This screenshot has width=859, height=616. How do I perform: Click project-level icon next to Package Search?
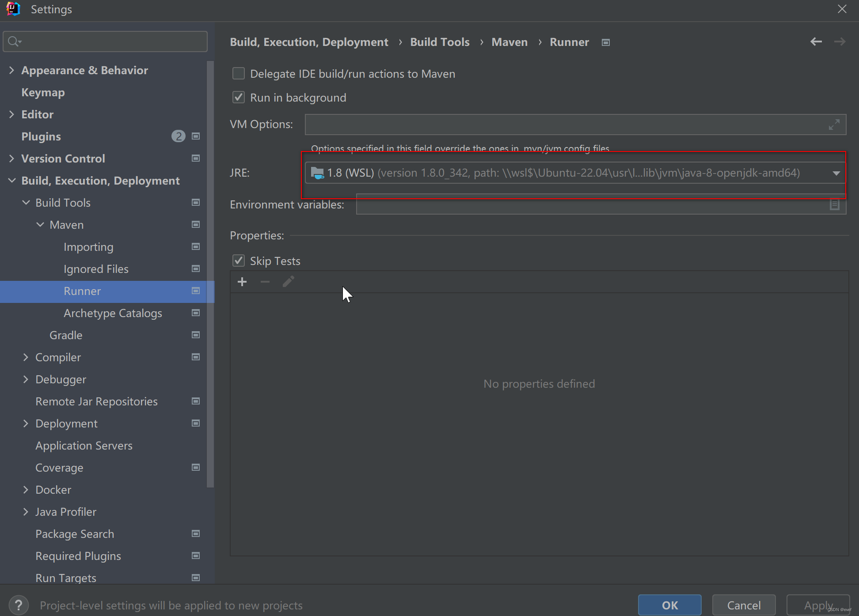(x=196, y=533)
